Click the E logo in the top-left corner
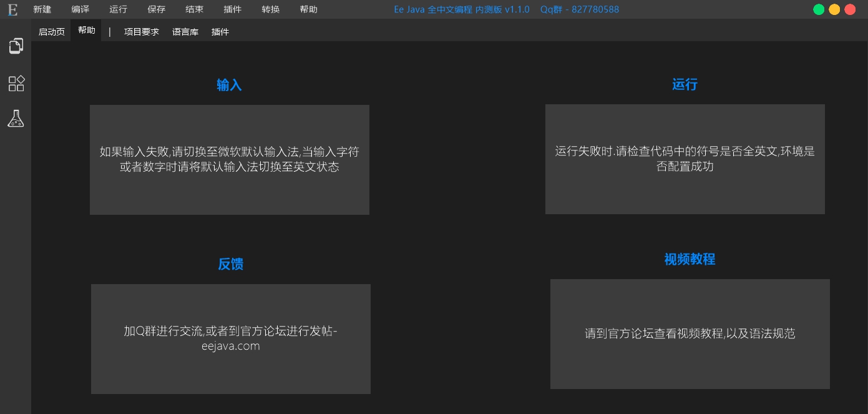This screenshot has height=414, width=868. point(11,9)
